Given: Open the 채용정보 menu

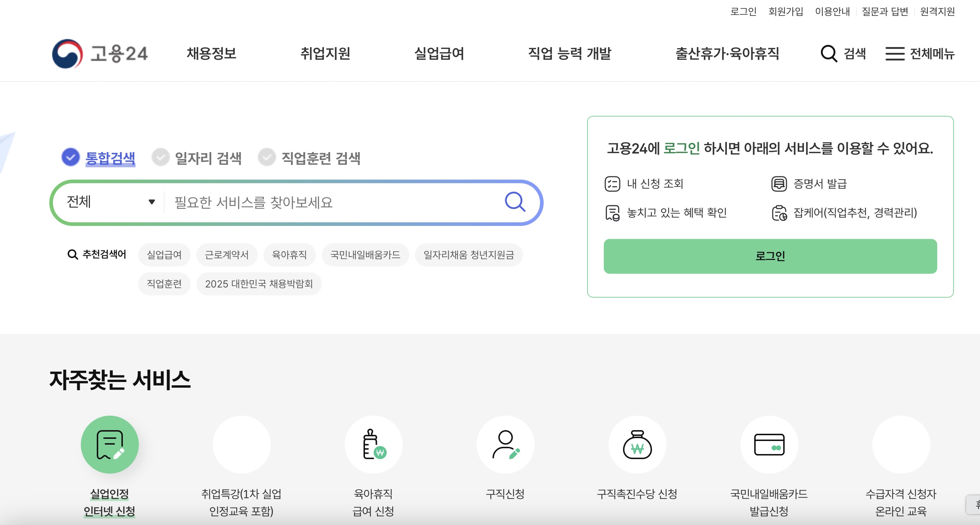Looking at the screenshot, I should pos(212,54).
